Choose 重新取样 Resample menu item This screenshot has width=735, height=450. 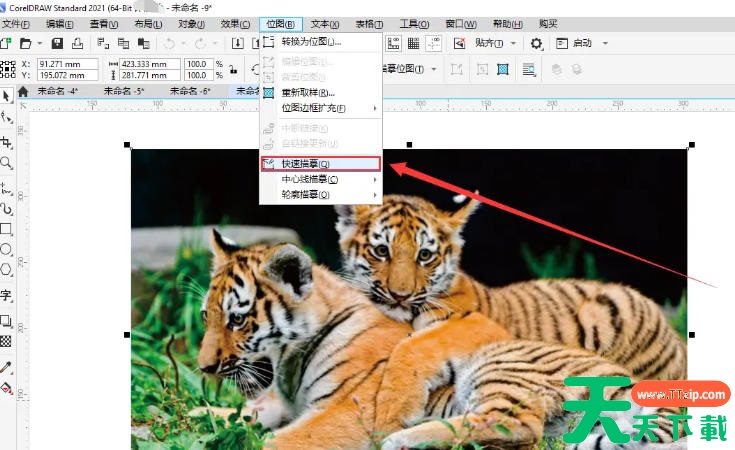point(321,93)
